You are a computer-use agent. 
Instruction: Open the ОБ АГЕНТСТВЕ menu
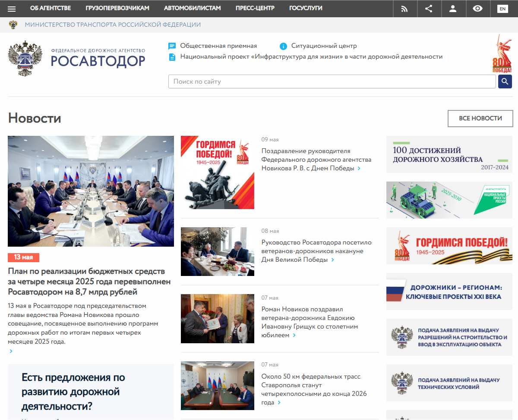click(x=51, y=8)
